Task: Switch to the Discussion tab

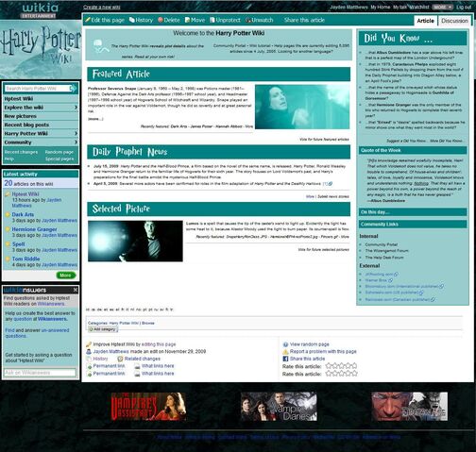Action: click(454, 21)
